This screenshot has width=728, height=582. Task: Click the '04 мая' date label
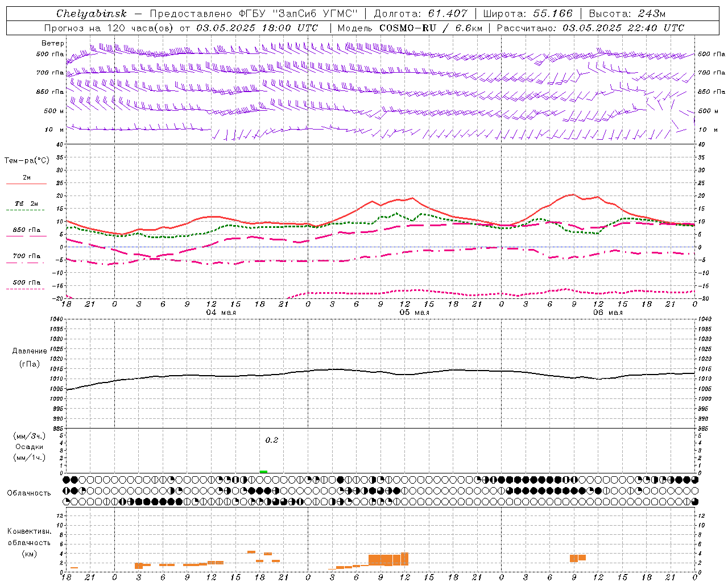221,313
